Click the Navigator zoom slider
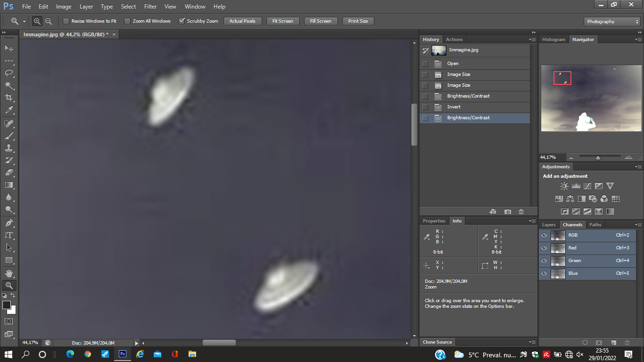644x362 pixels. [x=598, y=157]
